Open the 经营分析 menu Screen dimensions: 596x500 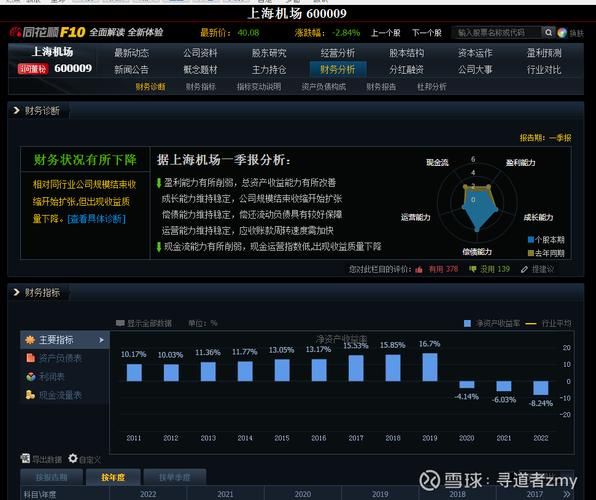pyautogui.click(x=338, y=53)
